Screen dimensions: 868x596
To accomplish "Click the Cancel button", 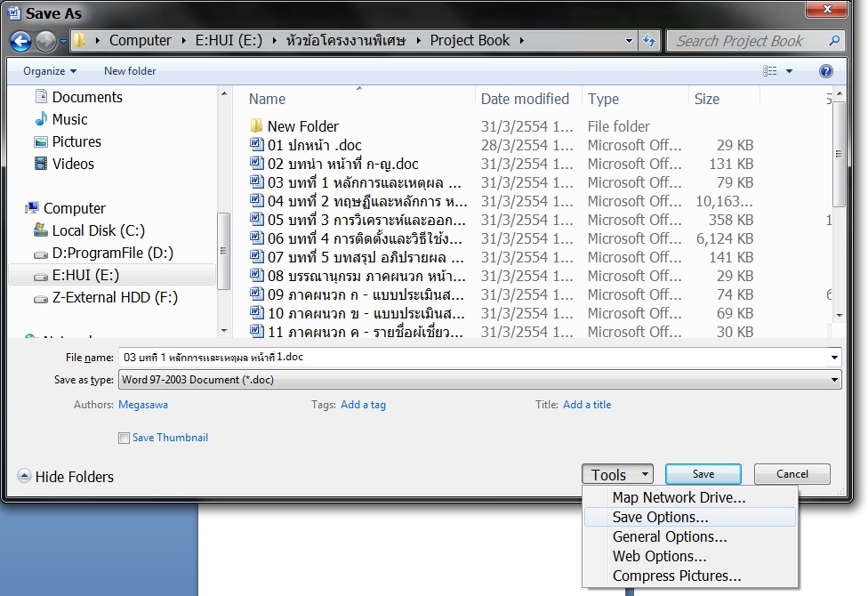I will (792, 474).
